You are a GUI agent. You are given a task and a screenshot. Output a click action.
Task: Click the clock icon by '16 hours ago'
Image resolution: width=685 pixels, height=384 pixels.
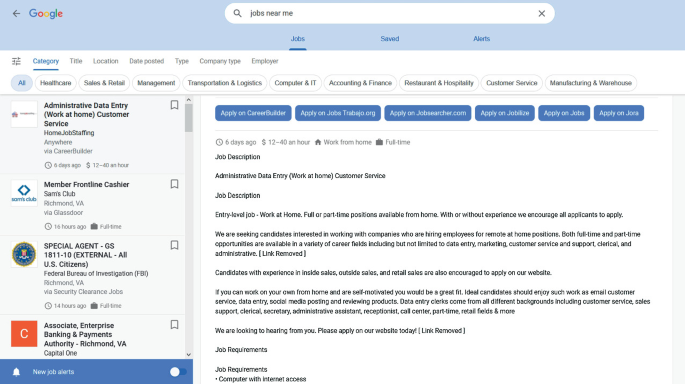click(x=48, y=227)
